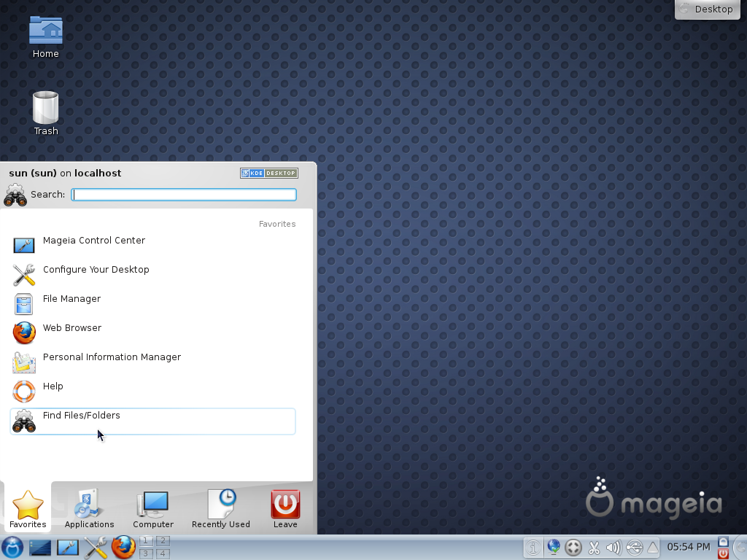Open Personal Information Manager from Favorites
Screen dimensions: 747x560
tap(112, 357)
